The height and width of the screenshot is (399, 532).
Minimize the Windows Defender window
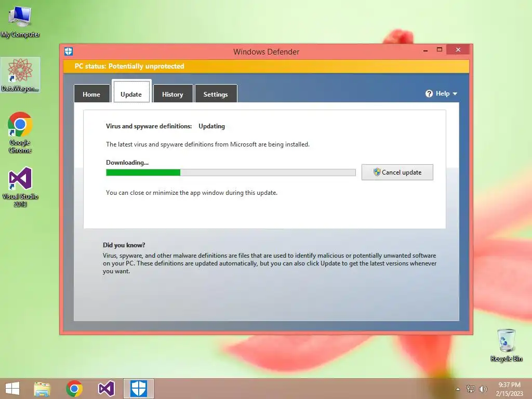425,50
